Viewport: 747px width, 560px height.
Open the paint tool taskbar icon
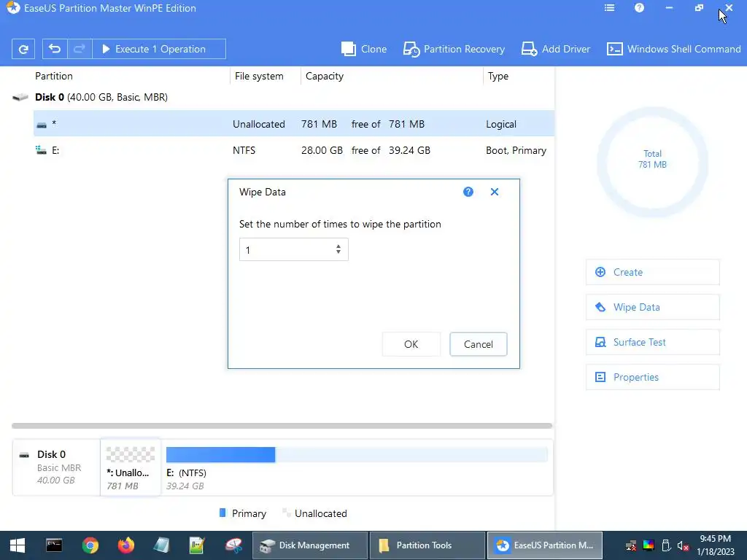tap(233, 545)
